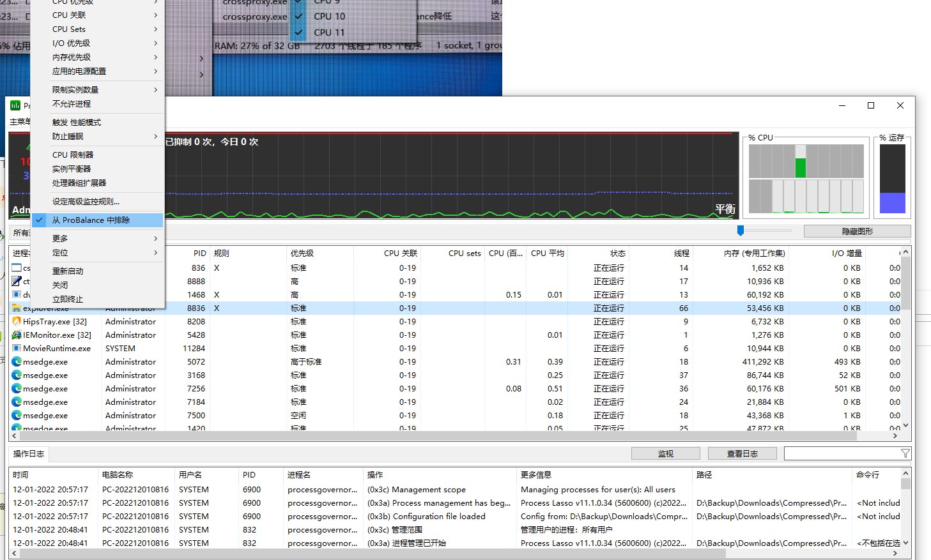Click the msedge.exe icon for PID 7184
Viewport: 931px width, 560px height.
tap(17, 402)
